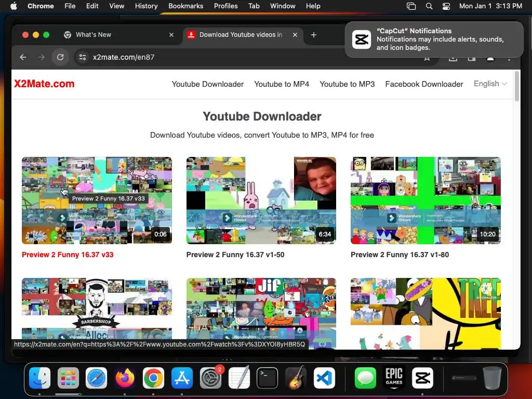
Task: Open Launchpad in the dock
Action: point(68,378)
